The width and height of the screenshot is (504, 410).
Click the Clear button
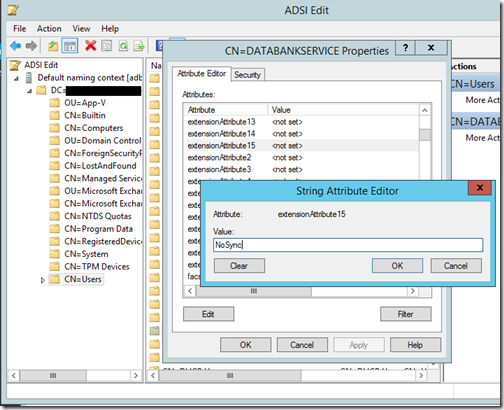[x=239, y=266]
